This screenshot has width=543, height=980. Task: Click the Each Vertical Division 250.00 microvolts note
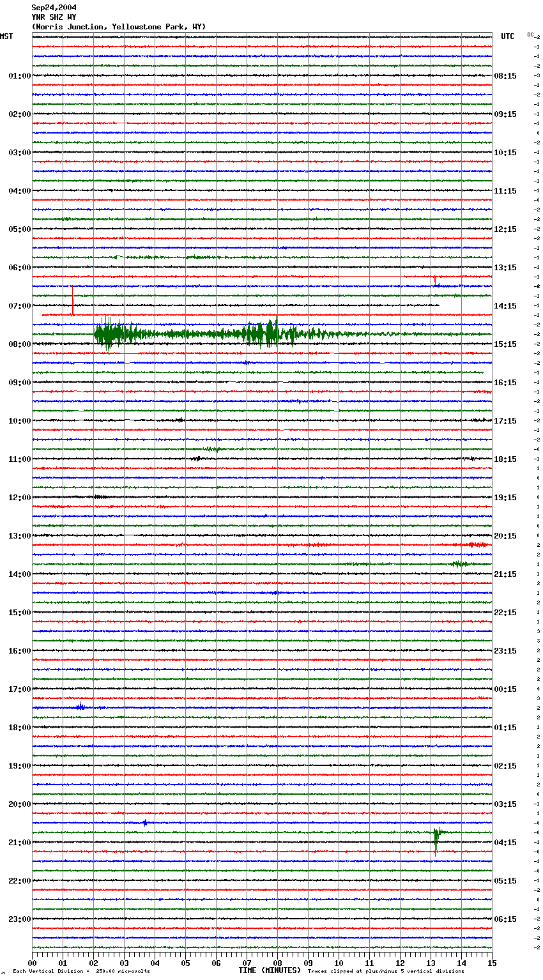[81, 972]
